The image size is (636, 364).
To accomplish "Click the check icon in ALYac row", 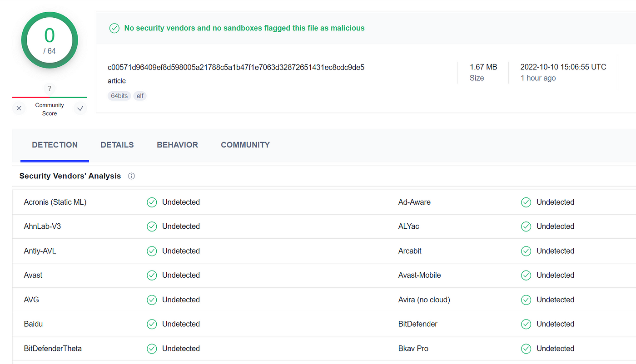I will 526,226.
